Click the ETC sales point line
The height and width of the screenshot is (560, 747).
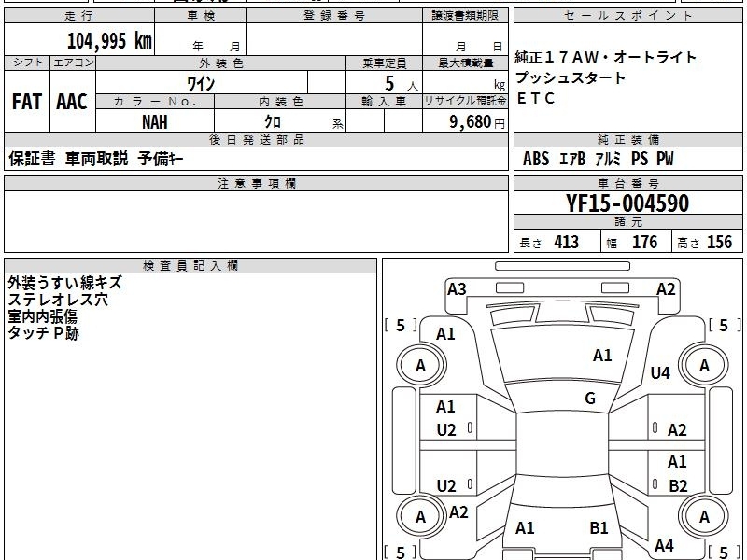point(536,98)
